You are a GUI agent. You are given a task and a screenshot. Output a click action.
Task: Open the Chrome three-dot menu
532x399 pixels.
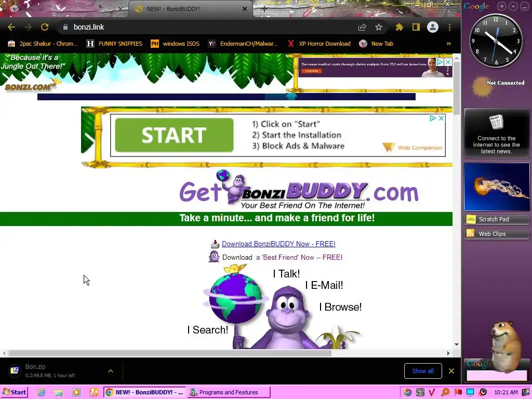pyautogui.click(x=449, y=27)
